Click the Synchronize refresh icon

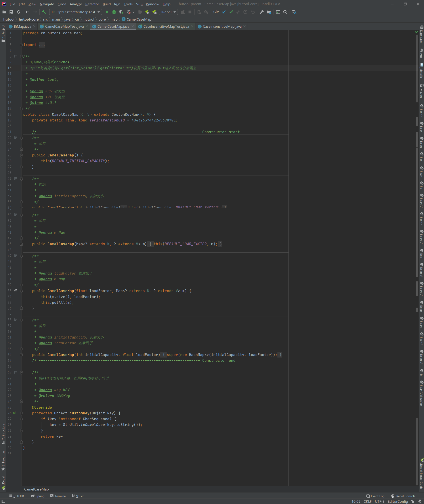19,12
